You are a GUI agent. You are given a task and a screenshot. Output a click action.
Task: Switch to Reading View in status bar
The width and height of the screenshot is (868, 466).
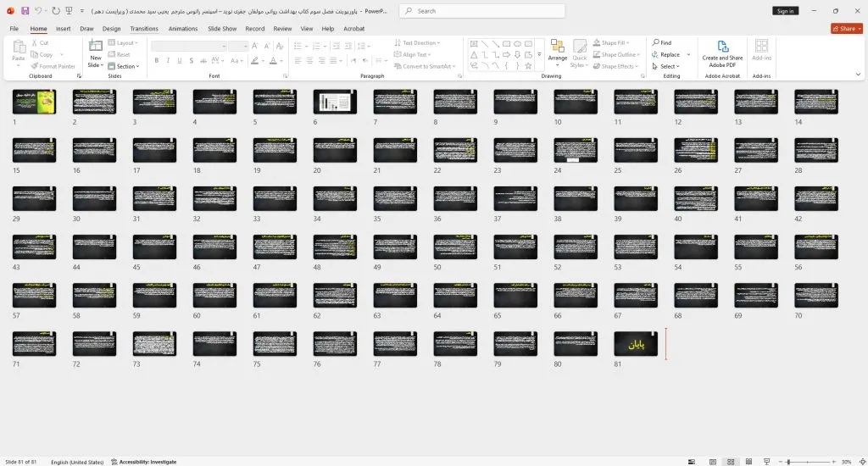(x=748, y=462)
